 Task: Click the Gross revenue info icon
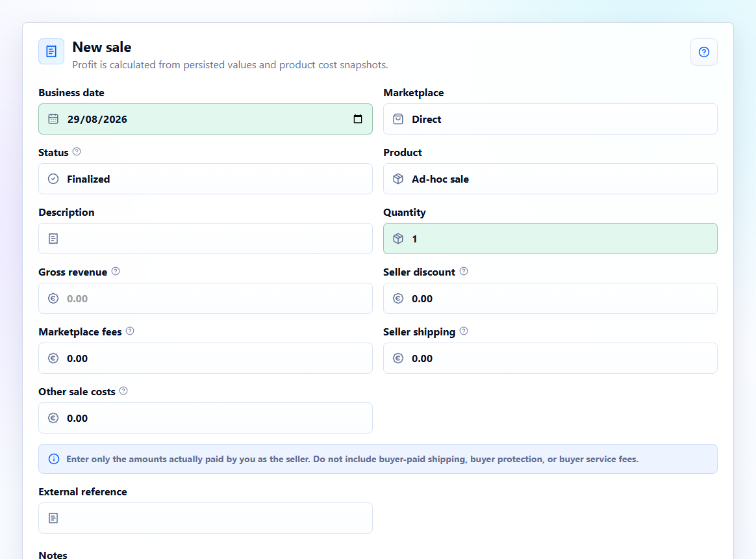click(x=116, y=271)
